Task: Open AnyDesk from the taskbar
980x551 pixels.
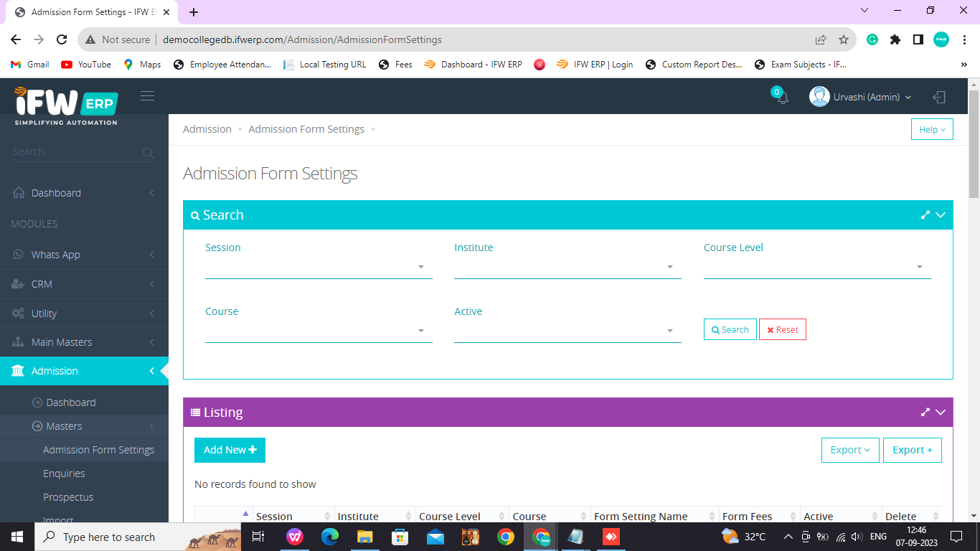Action: (x=611, y=537)
